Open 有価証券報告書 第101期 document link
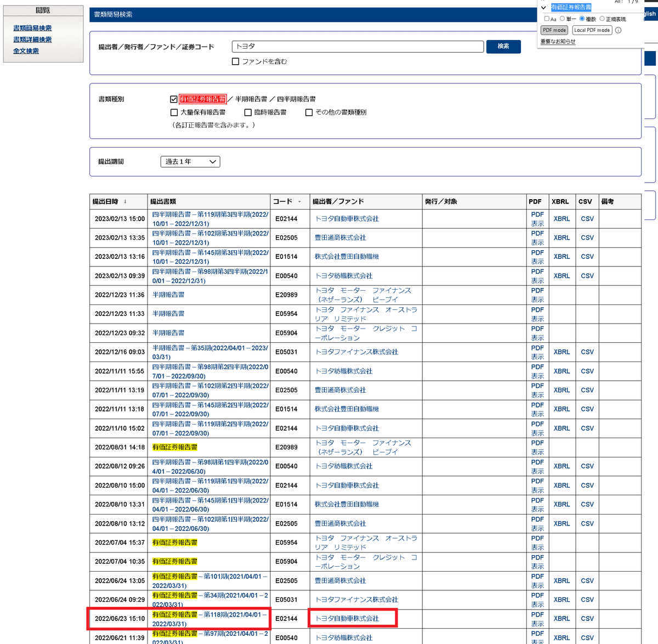The image size is (658, 644). (209, 581)
